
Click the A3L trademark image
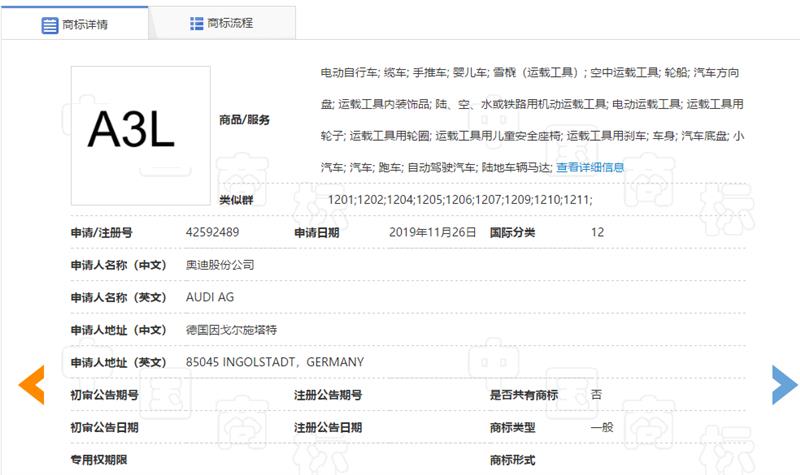point(141,136)
